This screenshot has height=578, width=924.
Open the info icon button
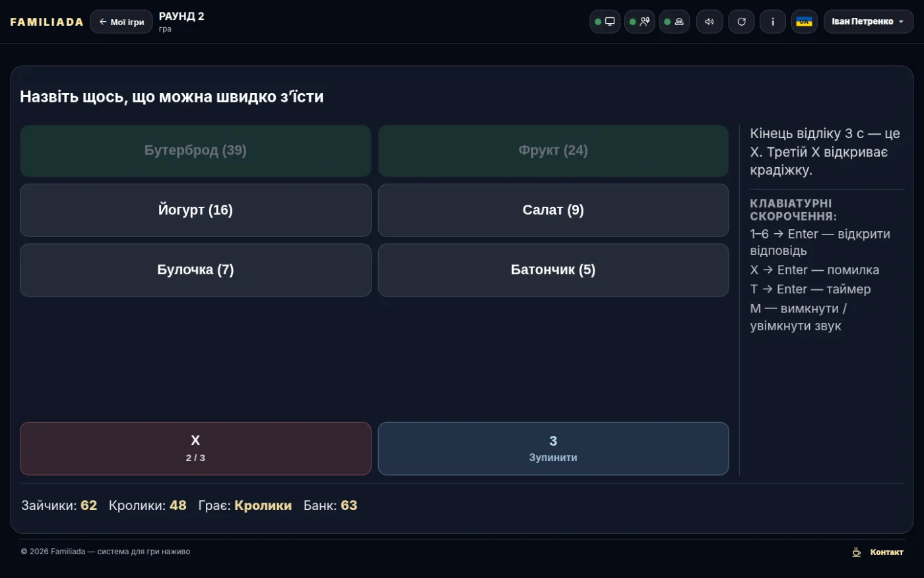click(773, 22)
